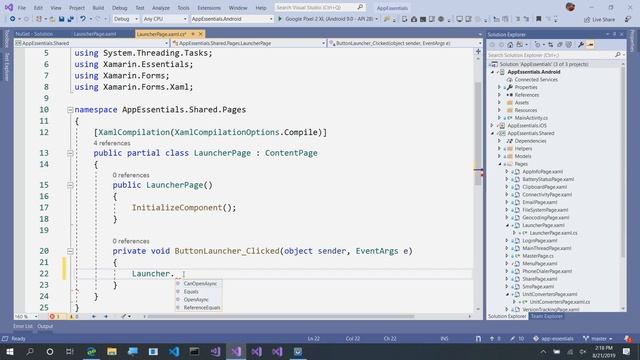
Task: Click the editor vertical scrollbar
Action: [478, 135]
